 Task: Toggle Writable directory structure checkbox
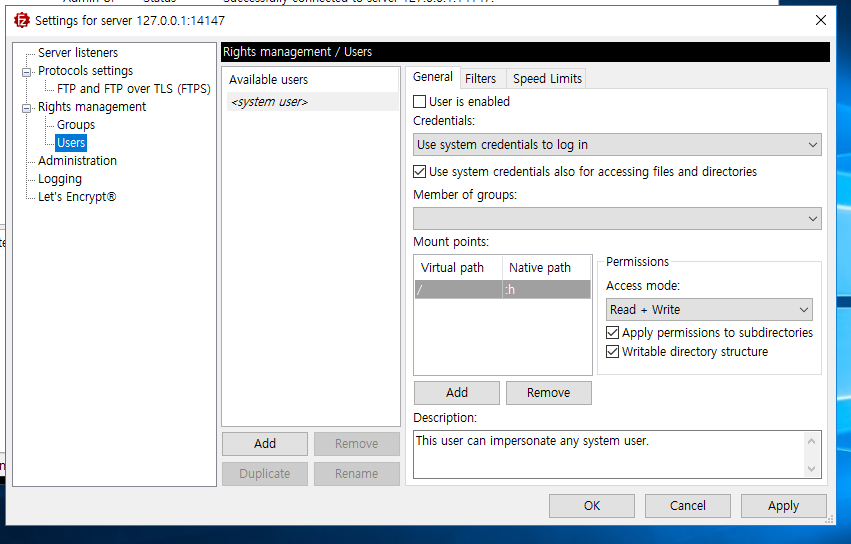[612, 352]
